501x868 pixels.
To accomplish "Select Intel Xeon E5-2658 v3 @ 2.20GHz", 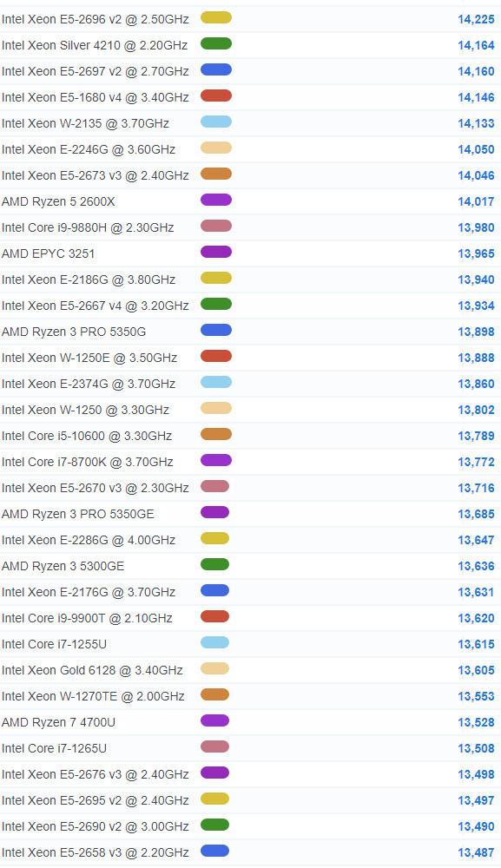I will pyautogui.click(x=96, y=852).
